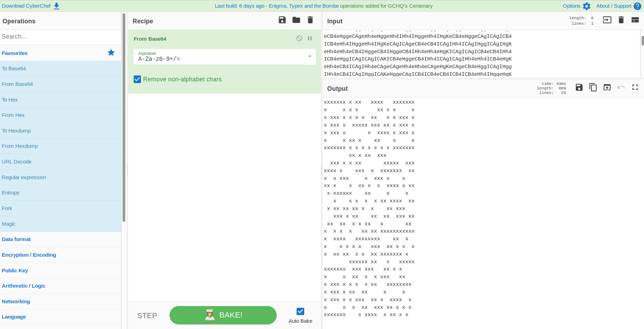Expand the Data format category
644x329 pixels.
coord(16,239)
